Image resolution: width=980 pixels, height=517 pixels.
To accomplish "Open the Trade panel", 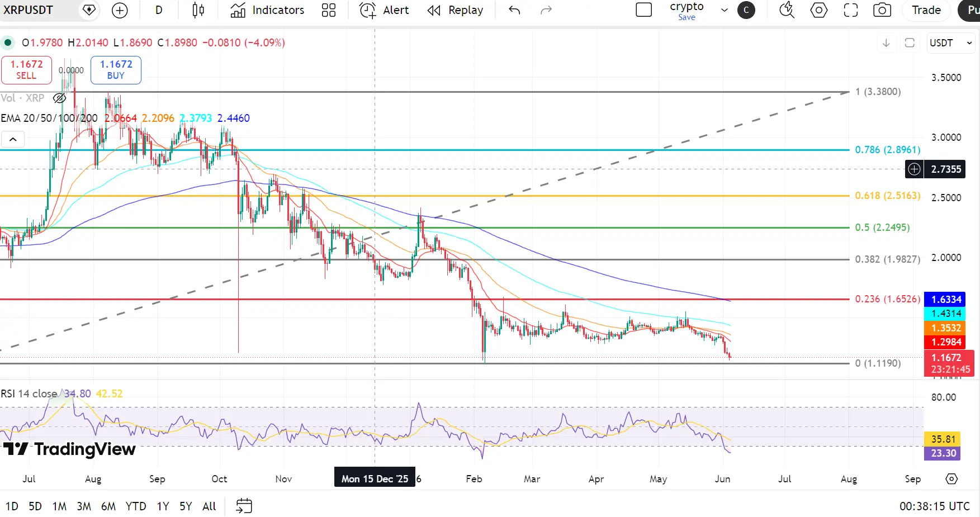I will point(926,10).
